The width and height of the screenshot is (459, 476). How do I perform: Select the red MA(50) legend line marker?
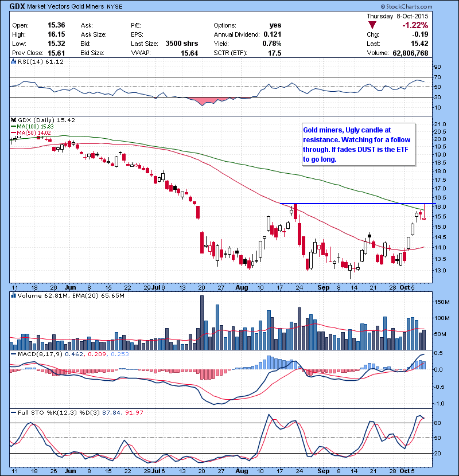pos(13,133)
